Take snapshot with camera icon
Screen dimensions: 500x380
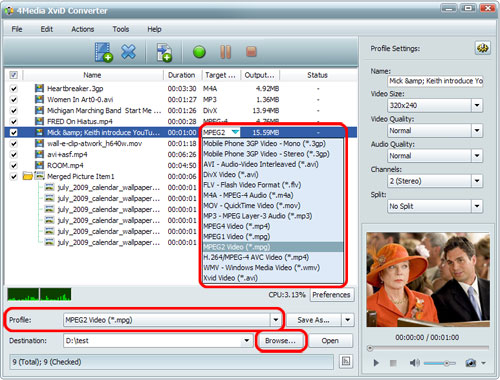pos(471,363)
